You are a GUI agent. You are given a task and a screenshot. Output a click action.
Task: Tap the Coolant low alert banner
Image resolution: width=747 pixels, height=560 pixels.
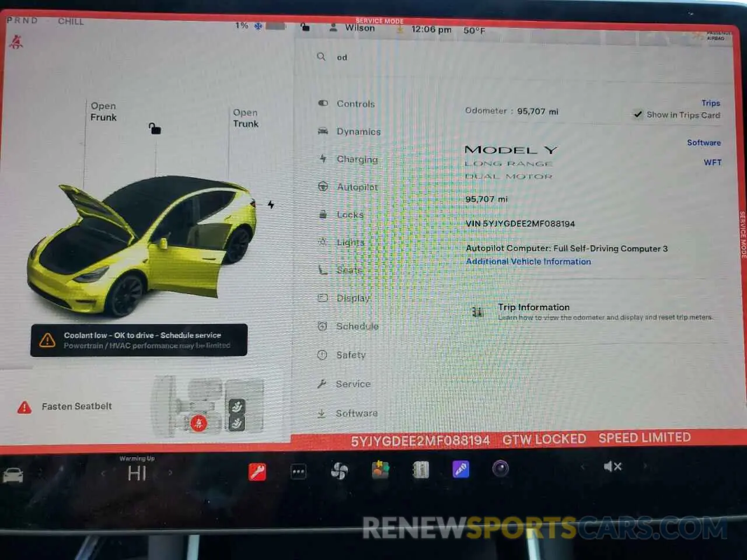click(139, 340)
